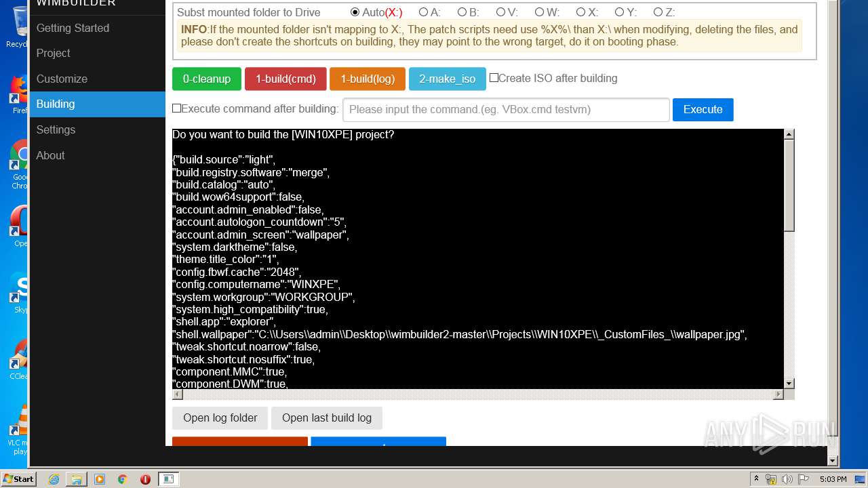Viewport: 868px width, 488px height.
Task: Launch Internet Explorer from taskbar
Action: pos(54,479)
